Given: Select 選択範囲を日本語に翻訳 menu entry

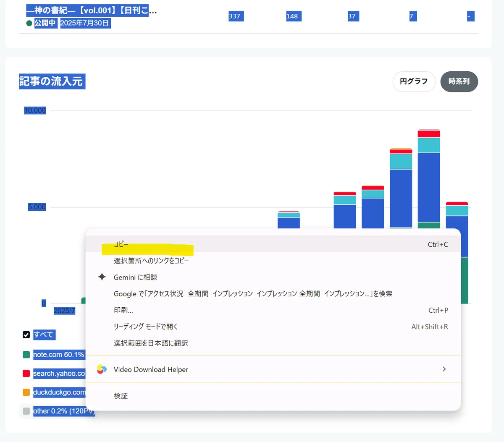Looking at the screenshot, I should click(x=273, y=343).
